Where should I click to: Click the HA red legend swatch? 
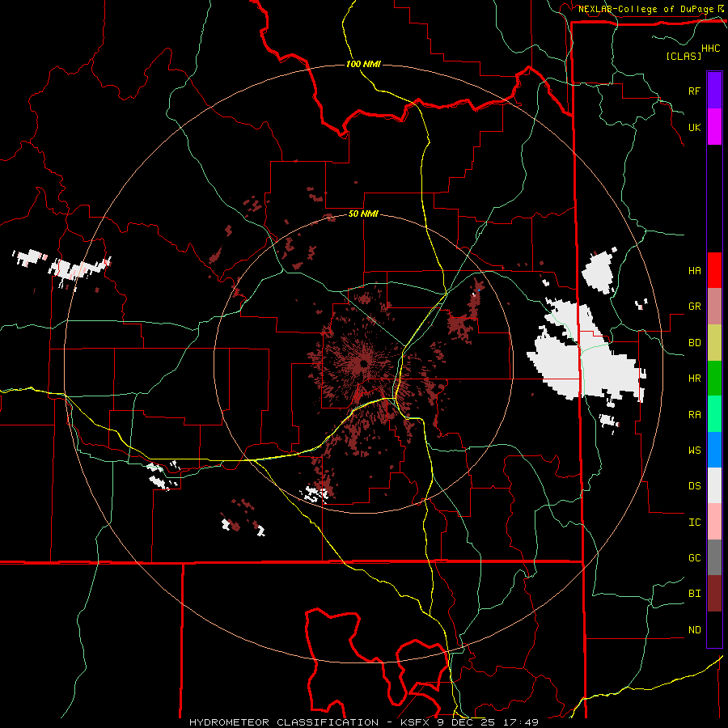714,270
